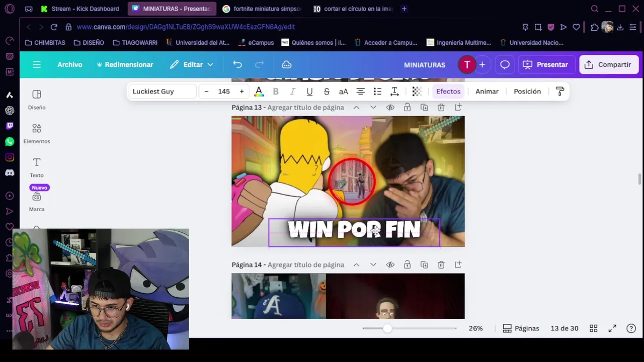
Task: Undo the last action in Canva
Action: click(x=237, y=64)
